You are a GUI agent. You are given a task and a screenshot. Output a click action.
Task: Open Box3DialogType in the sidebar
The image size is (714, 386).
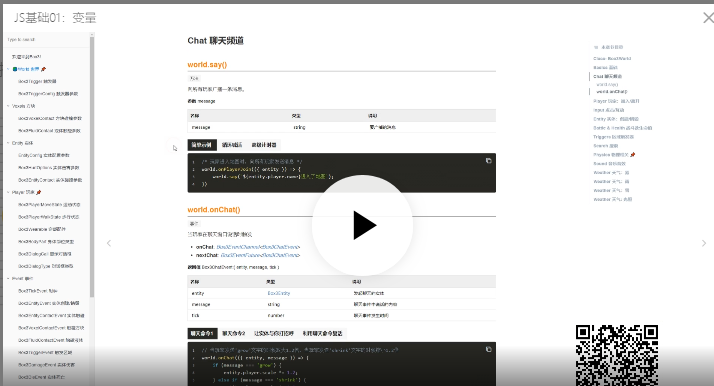coord(46,266)
